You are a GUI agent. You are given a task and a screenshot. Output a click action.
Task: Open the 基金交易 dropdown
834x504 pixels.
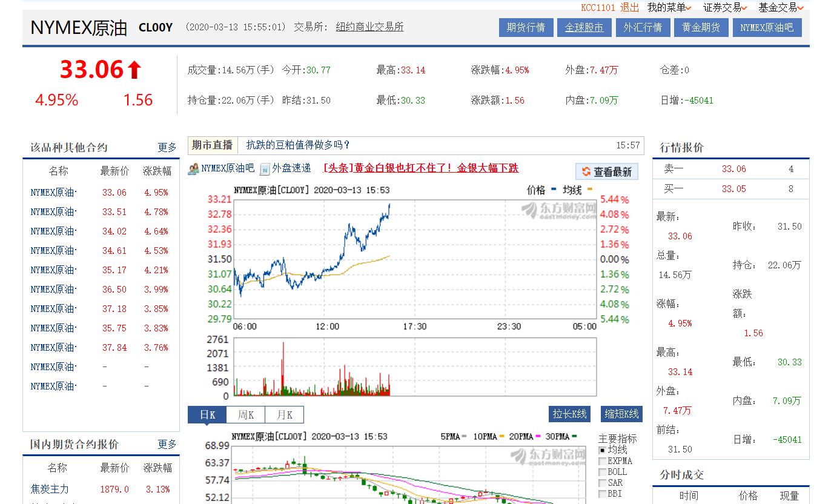click(x=781, y=7)
